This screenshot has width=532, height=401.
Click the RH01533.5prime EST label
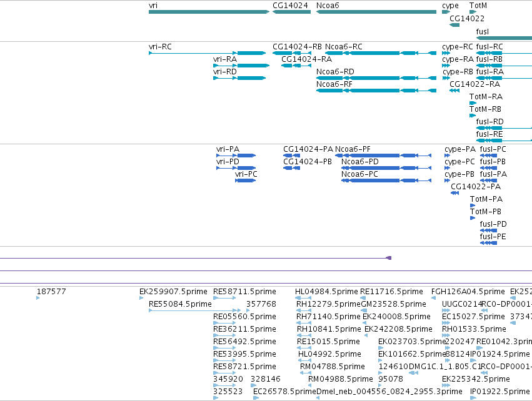474,329
